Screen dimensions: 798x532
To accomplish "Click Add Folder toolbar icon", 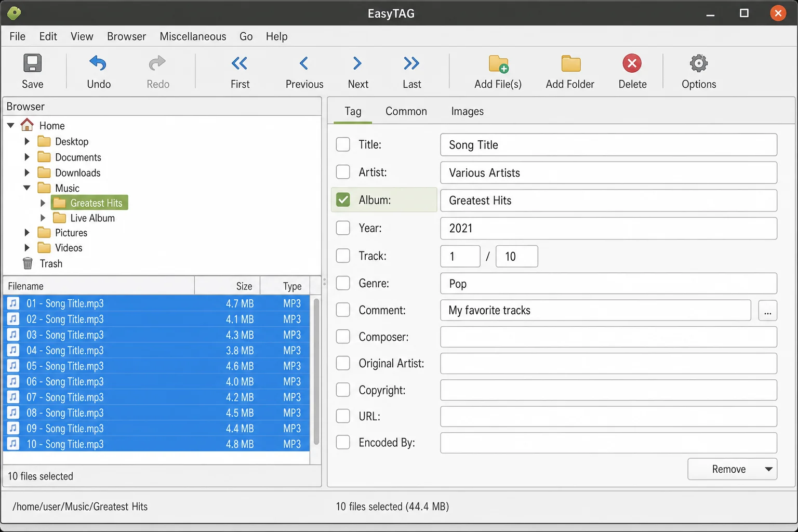I will (x=570, y=63).
